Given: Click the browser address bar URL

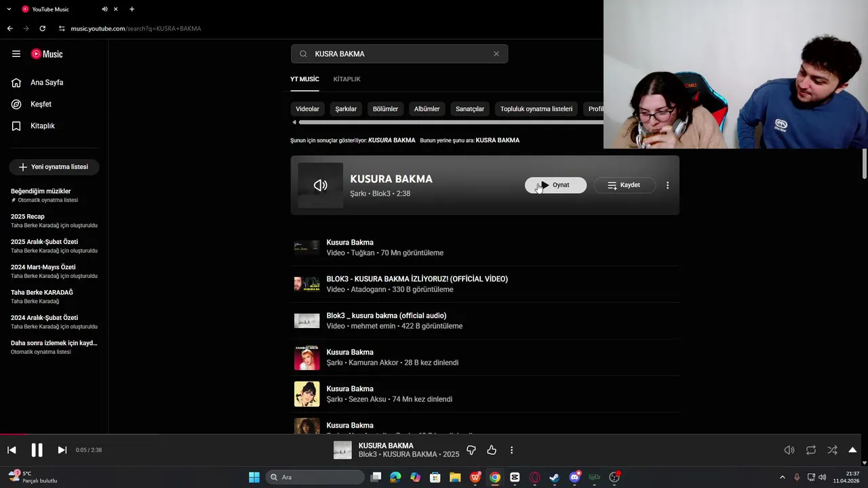Looking at the screenshot, I should point(136,28).
